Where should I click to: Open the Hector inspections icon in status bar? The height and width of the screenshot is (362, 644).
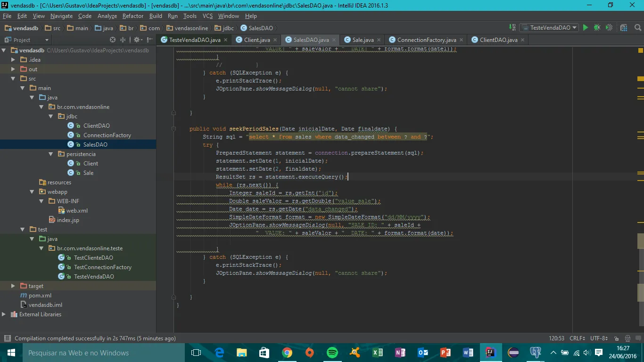pos(627,338)
